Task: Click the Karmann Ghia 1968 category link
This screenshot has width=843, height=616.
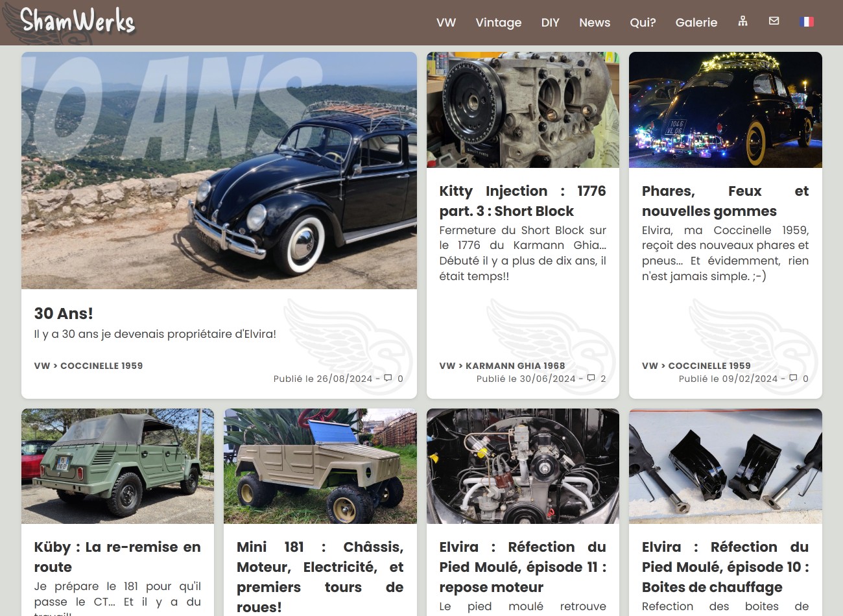Action: [515, 366]
